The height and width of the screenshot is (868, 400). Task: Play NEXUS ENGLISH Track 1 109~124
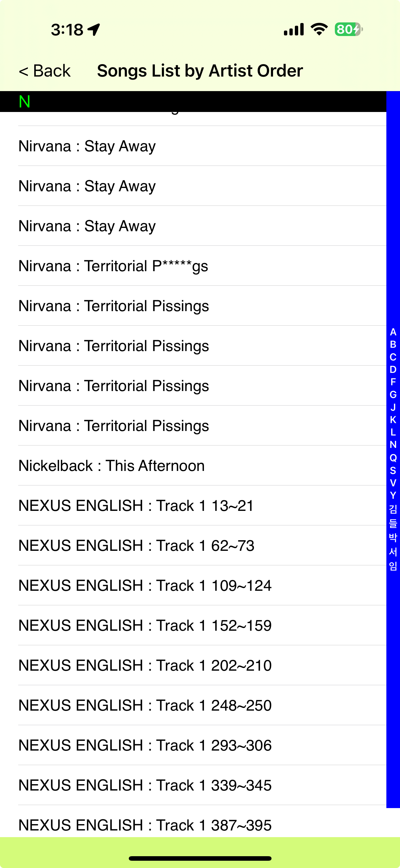coord(145,586)
